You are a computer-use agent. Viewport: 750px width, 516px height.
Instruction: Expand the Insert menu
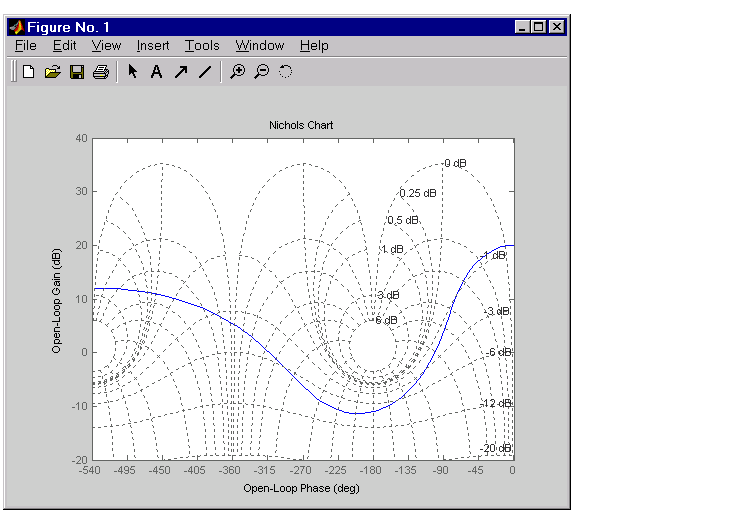click(x=153, y=46)
